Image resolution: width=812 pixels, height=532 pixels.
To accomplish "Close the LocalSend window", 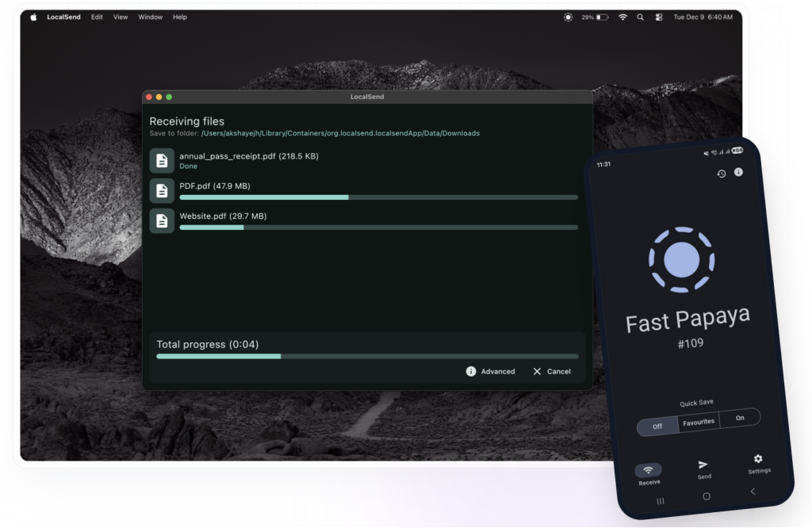I will pyautogui.click(x=149, y=97).
